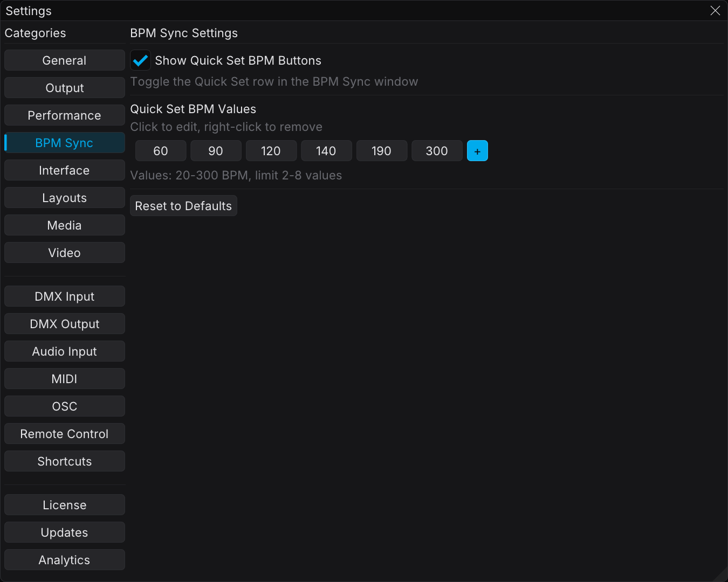728x582 pixels.
Task: Add a new Quick Set BPM value
Action: pyautogui.click(x=477, y=151)
